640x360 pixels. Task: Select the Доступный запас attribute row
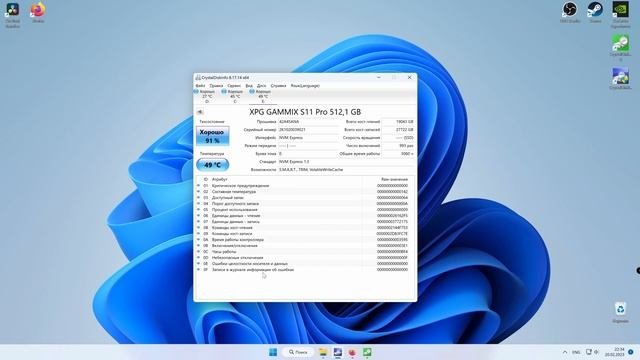pos(305,198)
